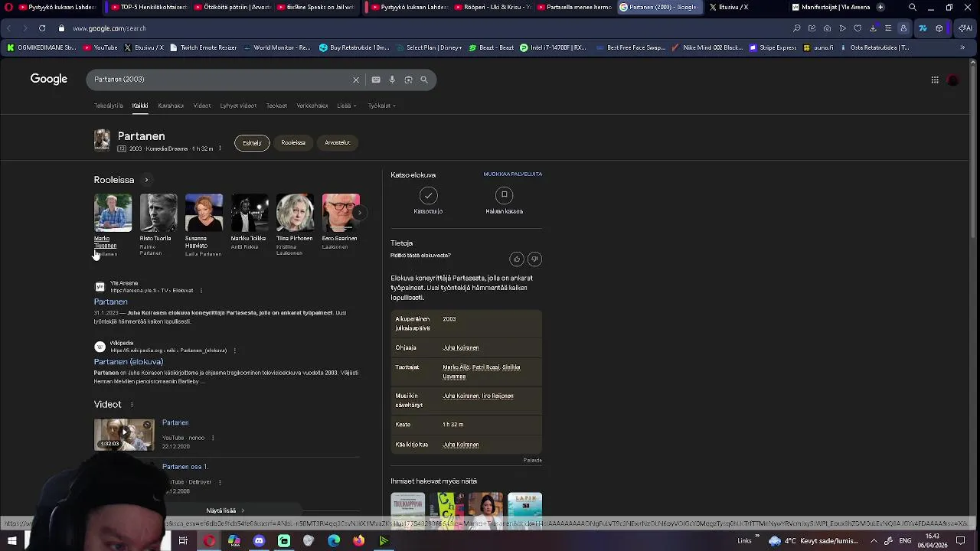Start voice search with microphone icon
Screen dimensions: 980x551
coord(392,80)
